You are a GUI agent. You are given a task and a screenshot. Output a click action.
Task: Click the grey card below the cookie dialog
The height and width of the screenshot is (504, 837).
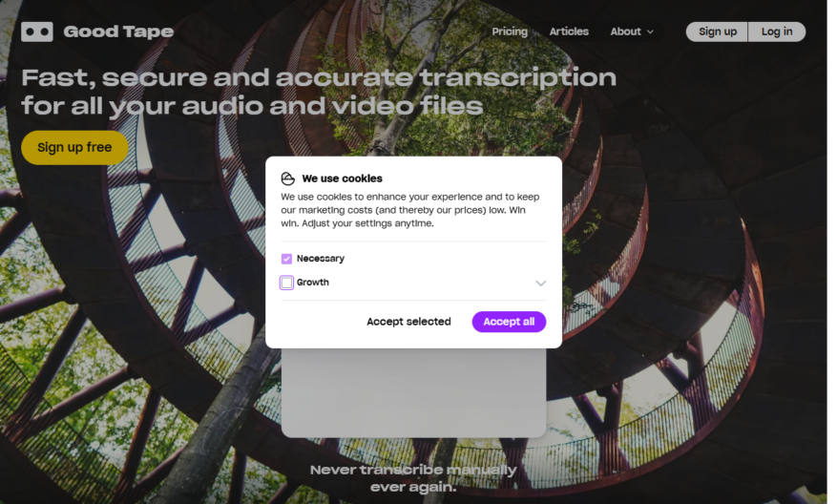coord(413,393)
